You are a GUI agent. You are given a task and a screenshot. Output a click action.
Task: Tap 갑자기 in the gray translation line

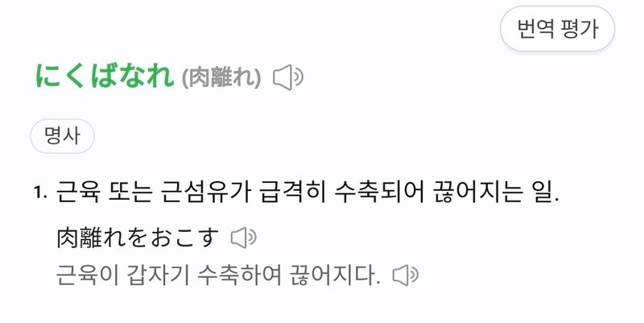(x=158, y=275)
